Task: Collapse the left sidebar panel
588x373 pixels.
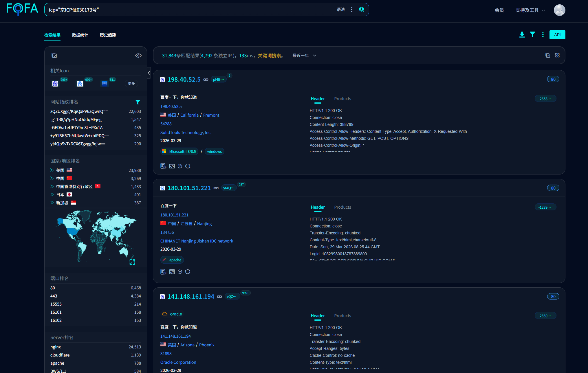Action: [x=149, y=73]
